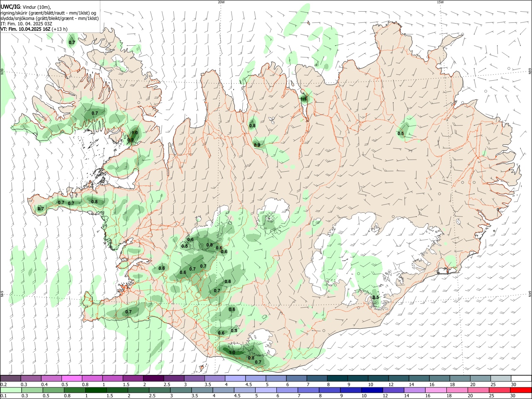Click the white 30 mm snow legend swatch
This screenshot has height=399, width=532.
[x=521, y=378]
